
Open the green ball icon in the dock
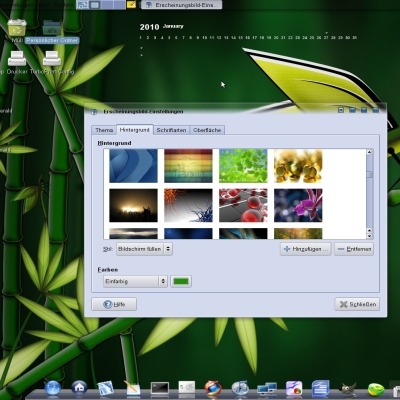[376, 389]
